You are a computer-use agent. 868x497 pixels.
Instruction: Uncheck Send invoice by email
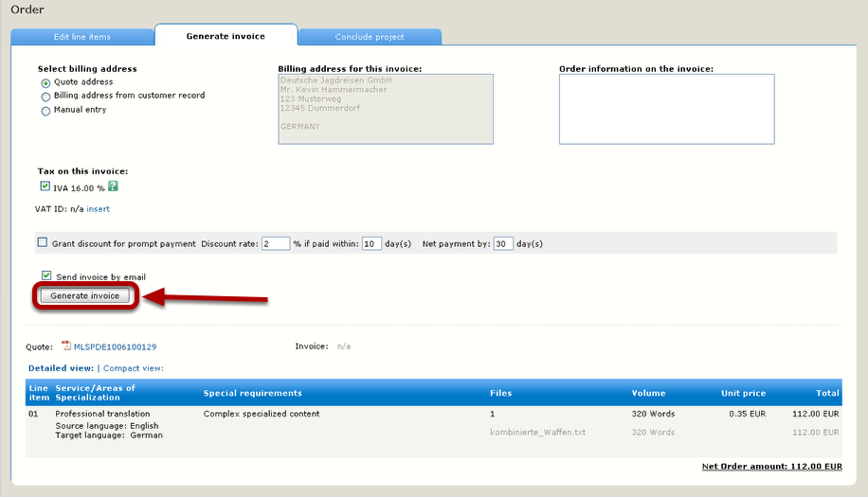tap(45, 275)
